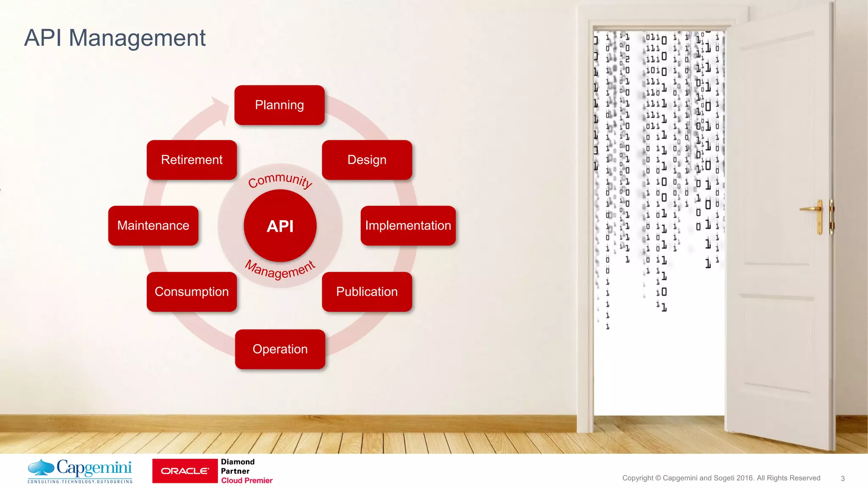
Task: Select the Publication stage box
Action: (x=367, y=291)
